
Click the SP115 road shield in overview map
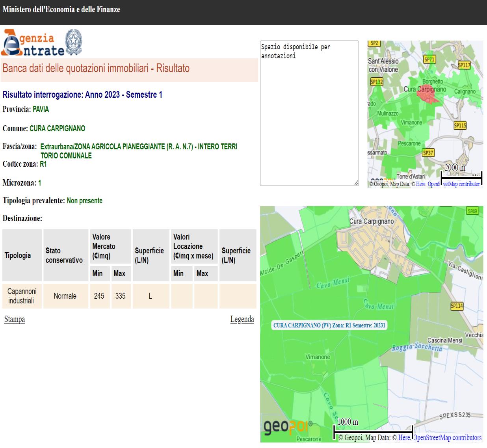(460, 125)
